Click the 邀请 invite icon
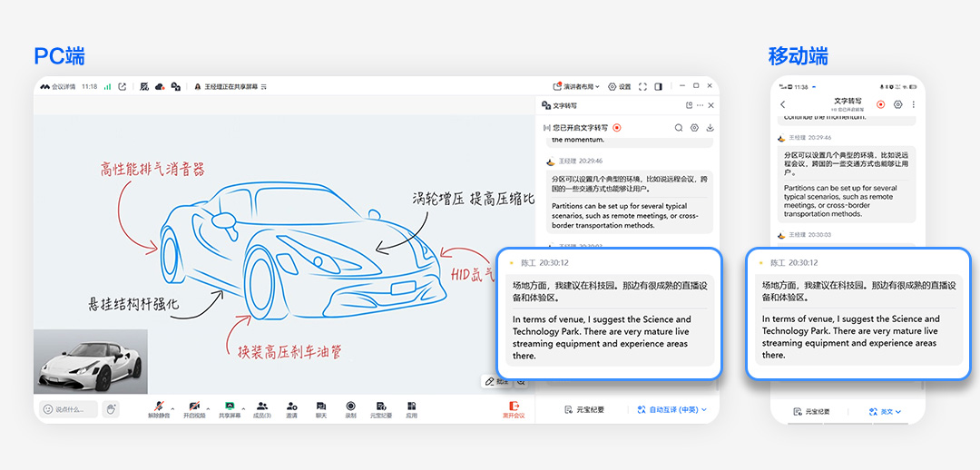 291,407
